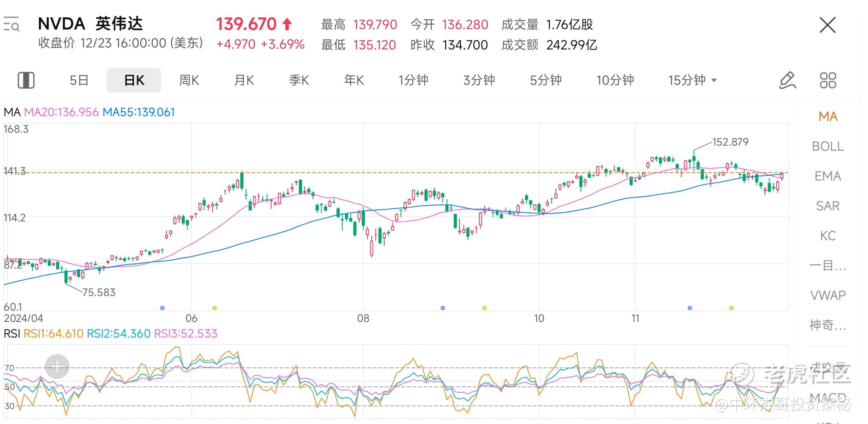Click the 2024/04 date axis label
868x424 pixels.
tap(24, 318)
